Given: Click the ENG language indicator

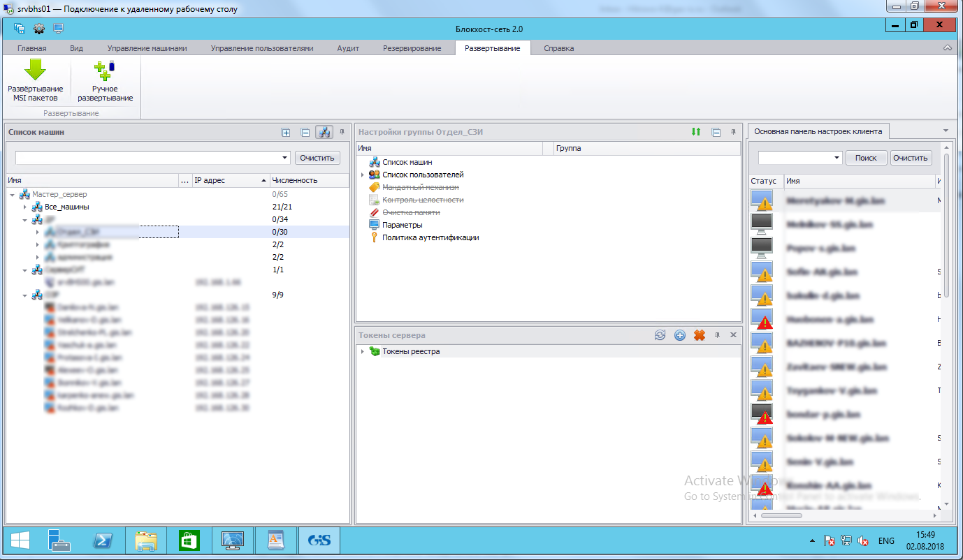Looking at the screenshot, I should [x=886, y=541].
